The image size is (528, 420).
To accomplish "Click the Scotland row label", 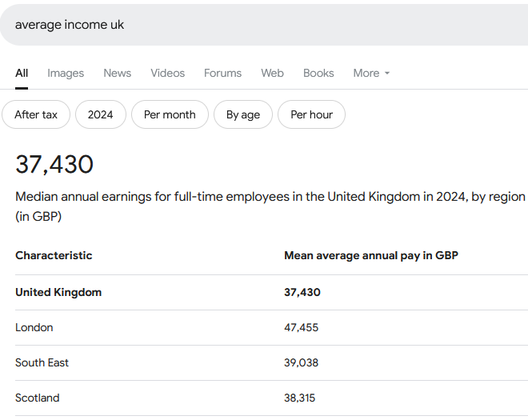I will point(38,398).
